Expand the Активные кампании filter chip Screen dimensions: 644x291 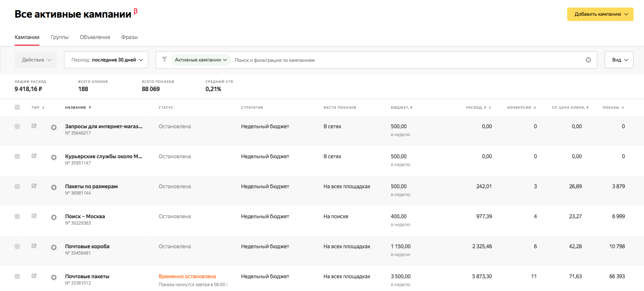point(201,60)
